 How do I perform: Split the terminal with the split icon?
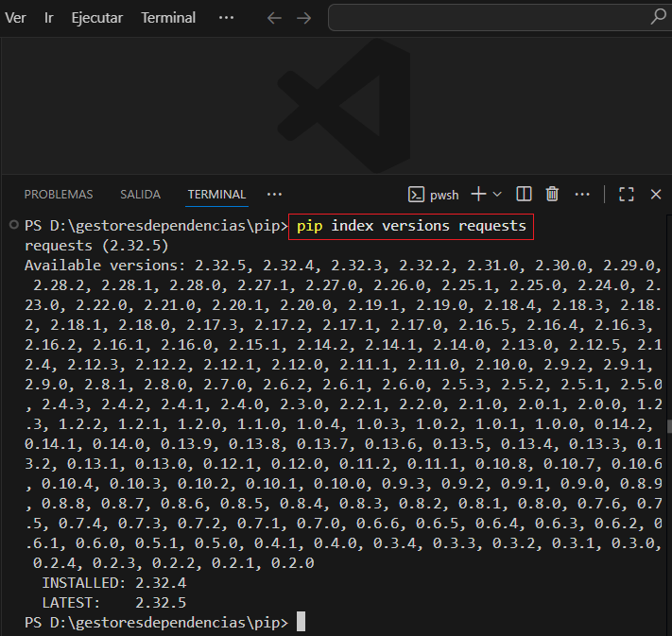[524, 194]
